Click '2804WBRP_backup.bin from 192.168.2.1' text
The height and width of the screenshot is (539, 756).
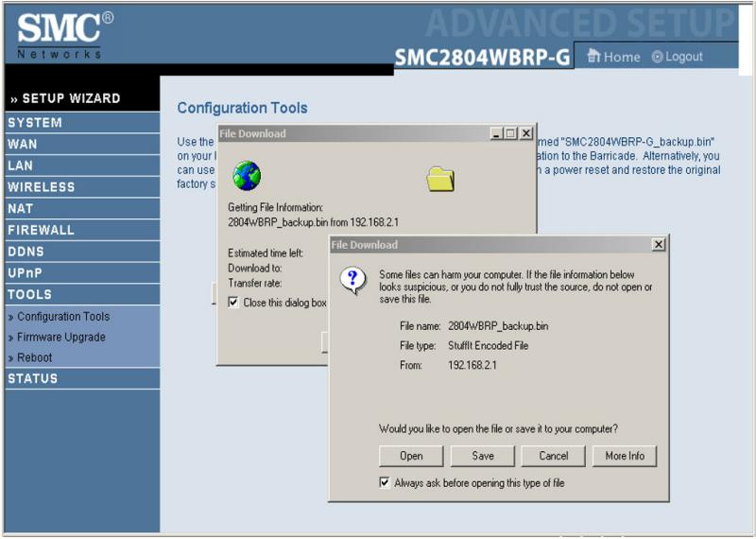(314, 222)
